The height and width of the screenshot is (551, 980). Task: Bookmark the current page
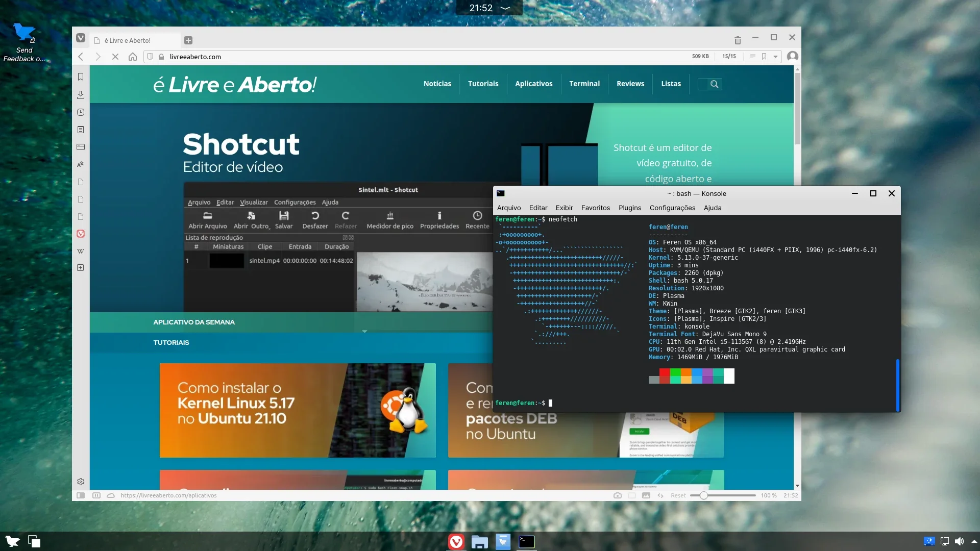pyautogui.click(x=764, y=57)
